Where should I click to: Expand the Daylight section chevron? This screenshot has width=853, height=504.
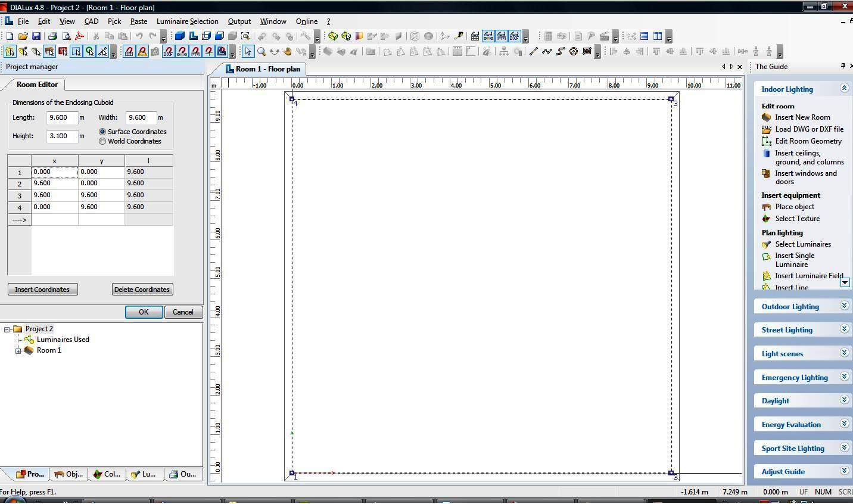[x=844, y=400]
